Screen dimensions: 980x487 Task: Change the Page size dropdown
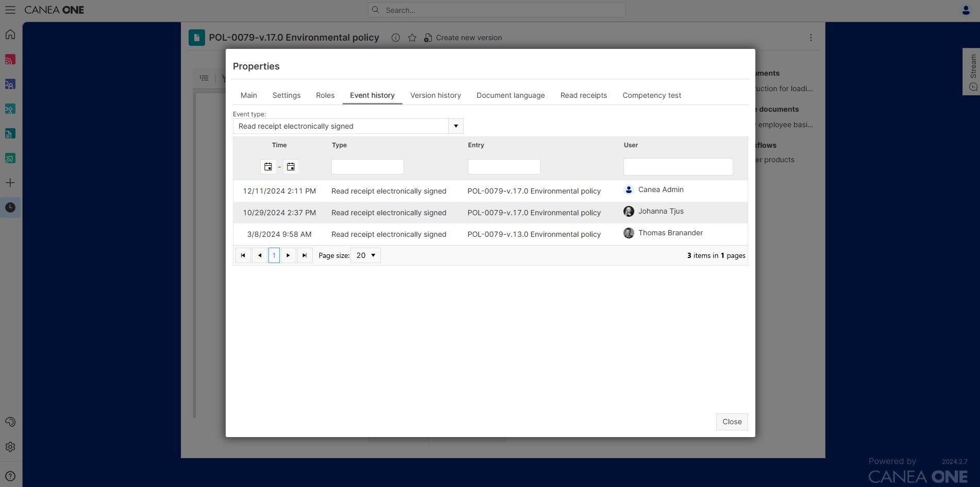click(365, 255)
